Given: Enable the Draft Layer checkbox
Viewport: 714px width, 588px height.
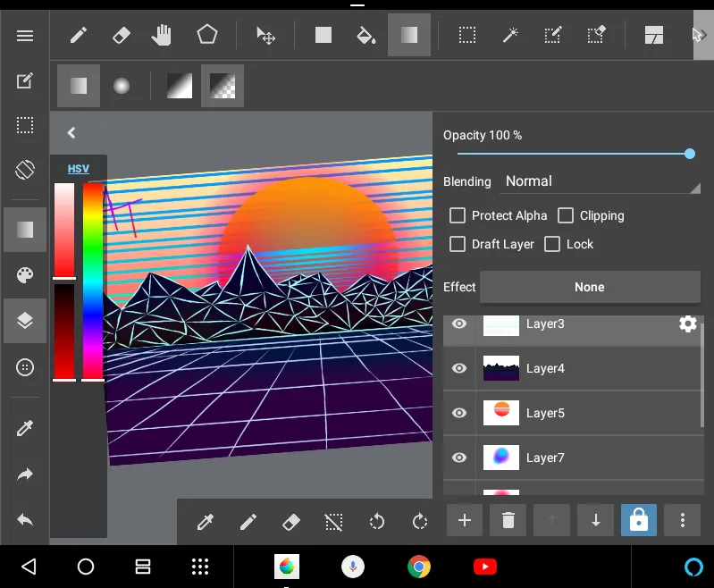Looking at the screenshot, I should click(x=458, y=244).
